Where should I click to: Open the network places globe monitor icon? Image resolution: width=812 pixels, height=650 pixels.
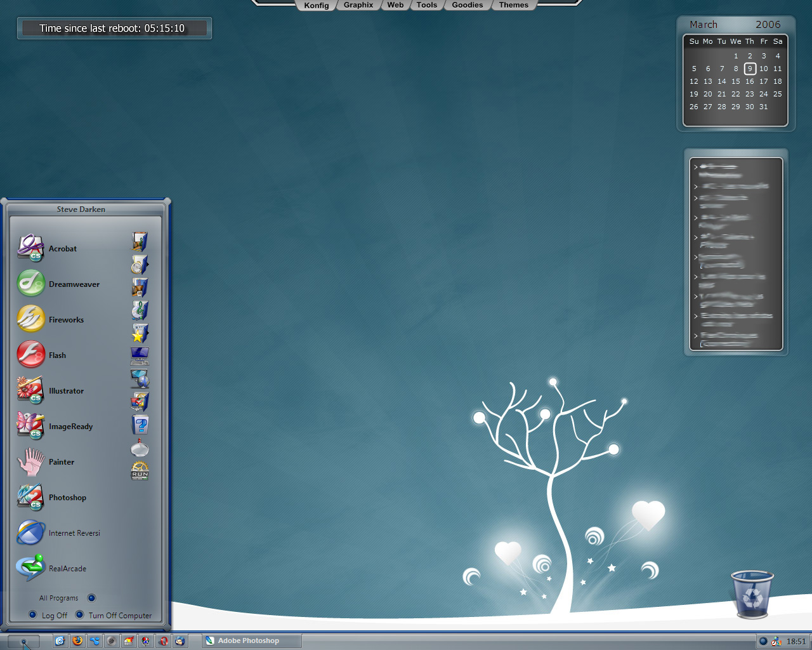tap(140, 378)
